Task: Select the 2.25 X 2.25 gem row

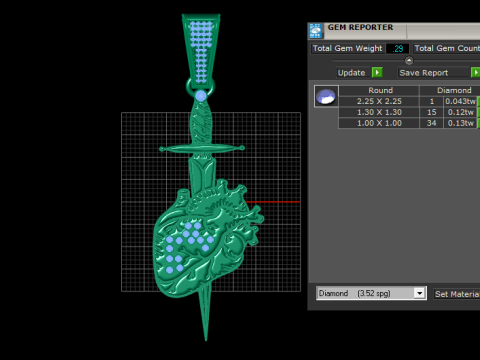Action: 409,101
